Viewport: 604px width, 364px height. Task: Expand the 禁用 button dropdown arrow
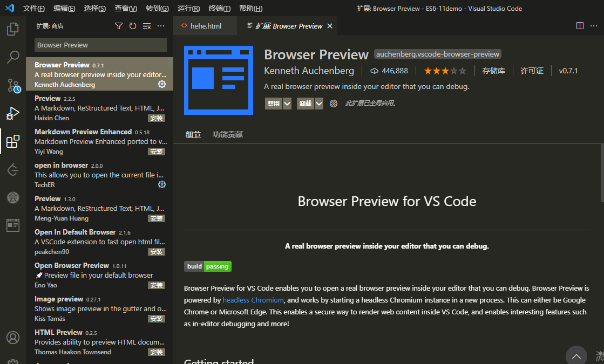tap(288, 103)
